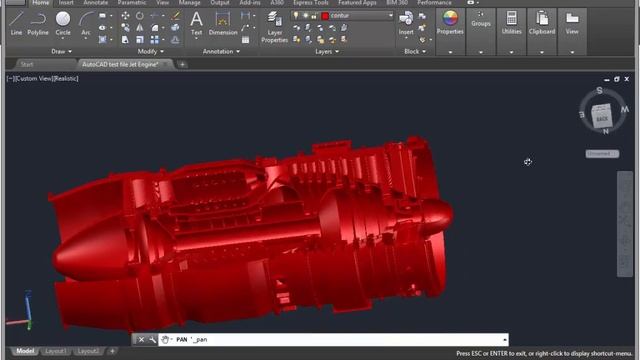Close the command line with X
The width and height of the screenshot is (640, 360).
point(141,340)
